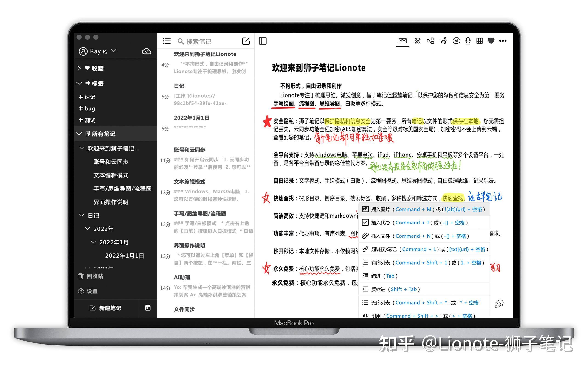588x368 pixels.
Task: Collapse the 日记 folder in sidebar
Action: (82, 215)
